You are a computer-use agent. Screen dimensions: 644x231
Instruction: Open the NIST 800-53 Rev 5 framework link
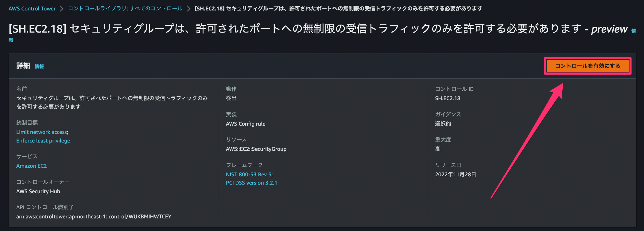pos(249,174)
